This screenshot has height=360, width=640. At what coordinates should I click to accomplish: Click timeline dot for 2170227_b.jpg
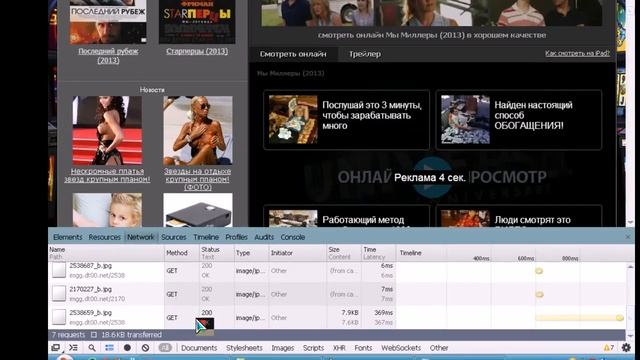[539, 294]
